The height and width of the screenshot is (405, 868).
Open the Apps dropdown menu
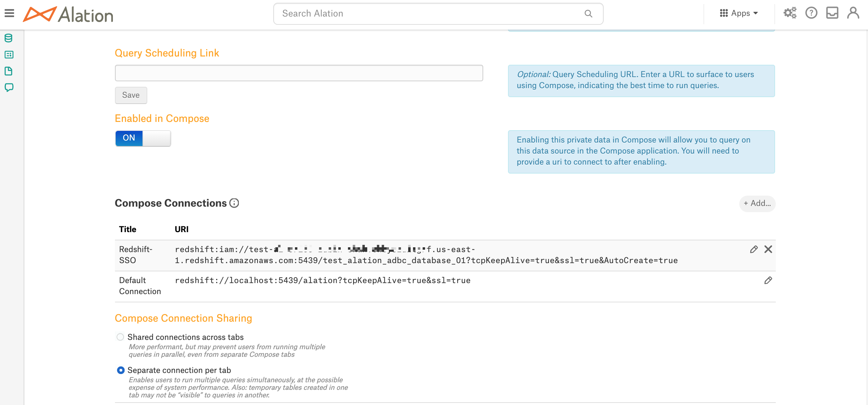click(x=739, y=13)
